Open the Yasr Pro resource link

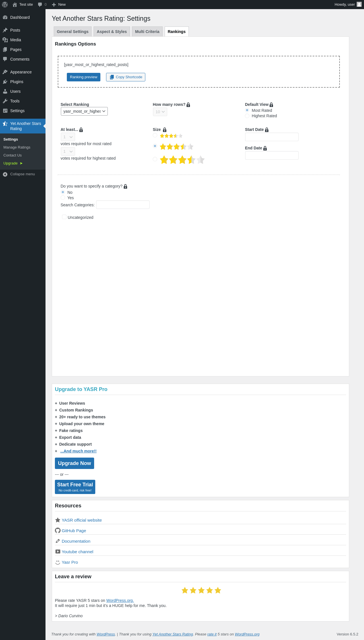pos(70,562)
